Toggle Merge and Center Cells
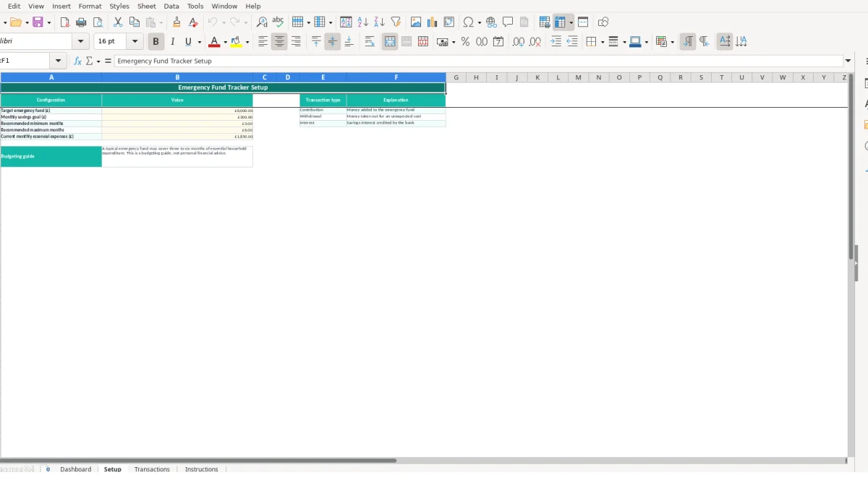This screenshot has width=868, height=488. (x=390, y=42)
